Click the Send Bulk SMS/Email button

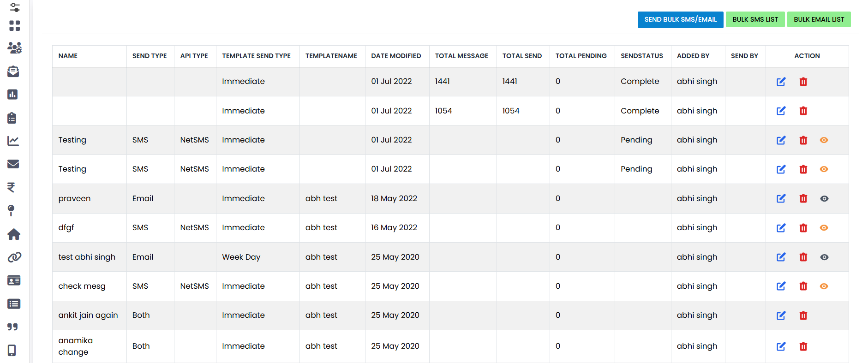(680, 19)
